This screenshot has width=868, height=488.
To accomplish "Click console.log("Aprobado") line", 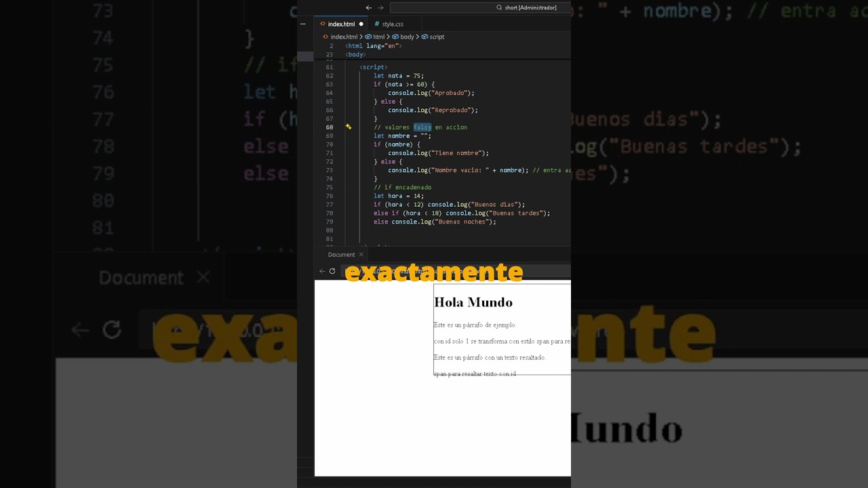I will pyautogui.click(x=431, y=93).
